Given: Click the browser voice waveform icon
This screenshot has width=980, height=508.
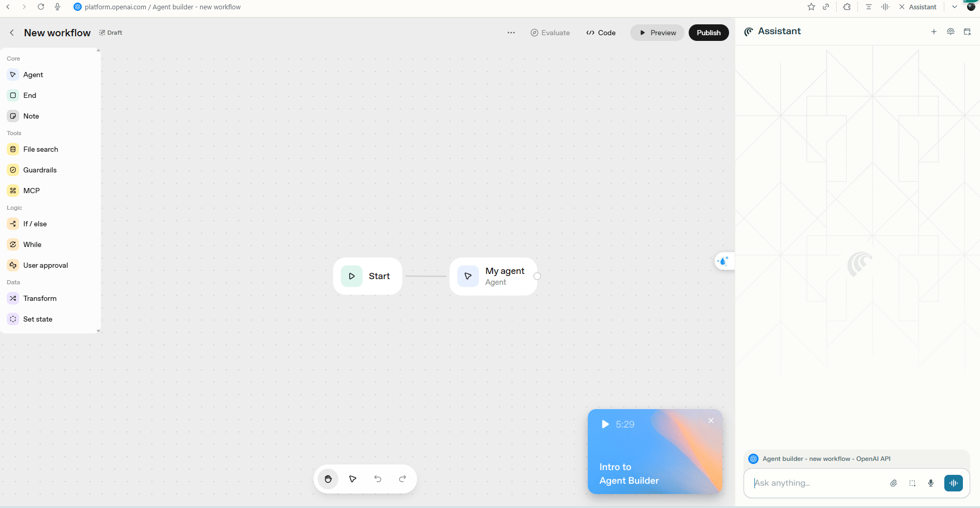Looking at the screenshot, I should coord(885,7).
